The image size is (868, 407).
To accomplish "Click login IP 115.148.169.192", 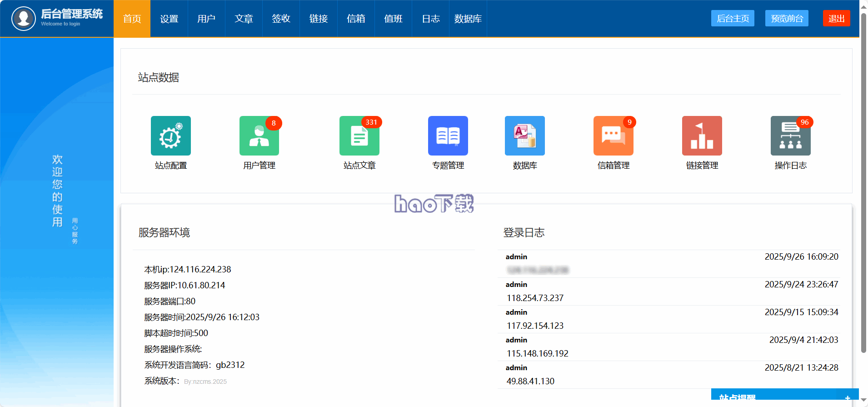I will 537,353.
